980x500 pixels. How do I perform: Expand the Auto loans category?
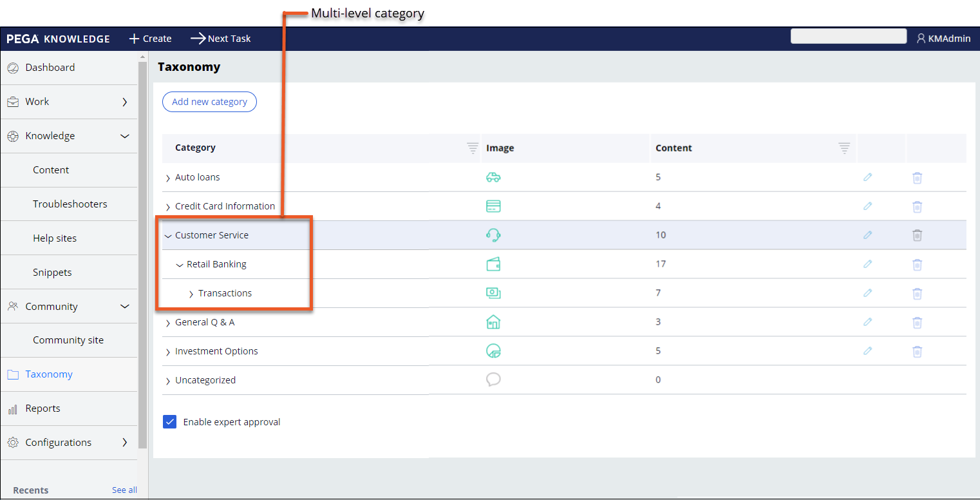pos(168,178)
